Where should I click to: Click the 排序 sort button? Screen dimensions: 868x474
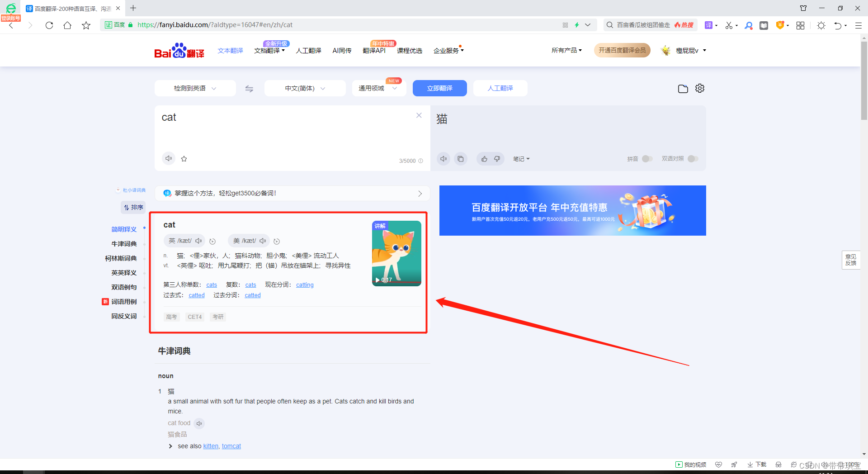[x=133, y=207]
